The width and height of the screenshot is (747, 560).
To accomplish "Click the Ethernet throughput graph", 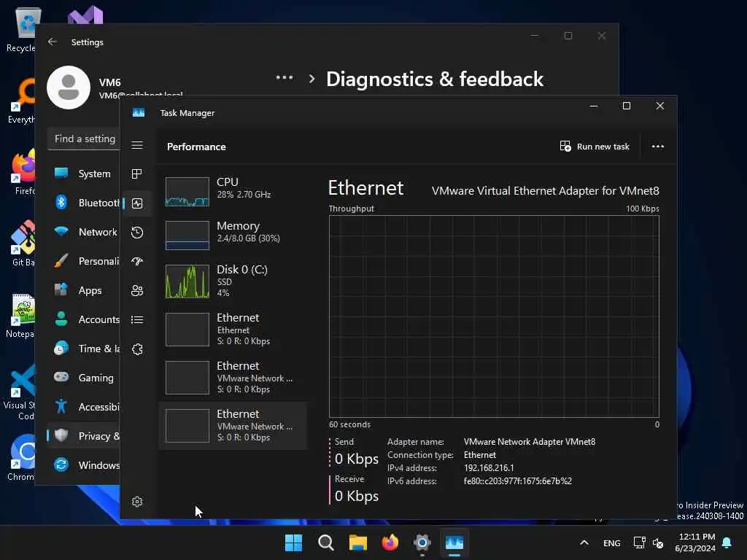I will coord(494,316).
